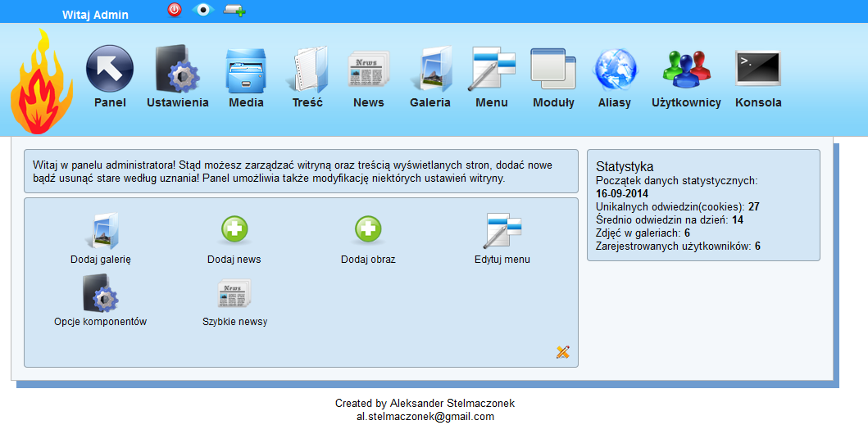Open the Panel arrow icon
This screenshot has width=868, height=434.
pyautogui.click(x=110, y=69)
